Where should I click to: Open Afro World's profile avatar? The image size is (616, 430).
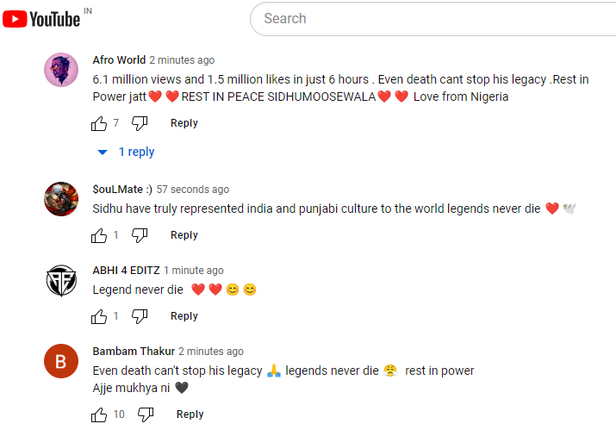62,71
